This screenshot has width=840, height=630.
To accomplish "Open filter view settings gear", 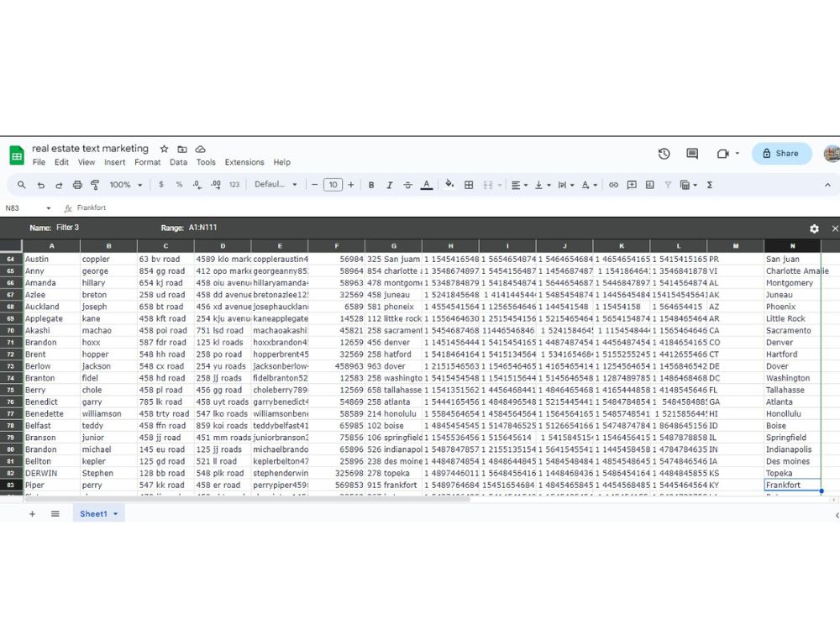I will pos(814,228).
